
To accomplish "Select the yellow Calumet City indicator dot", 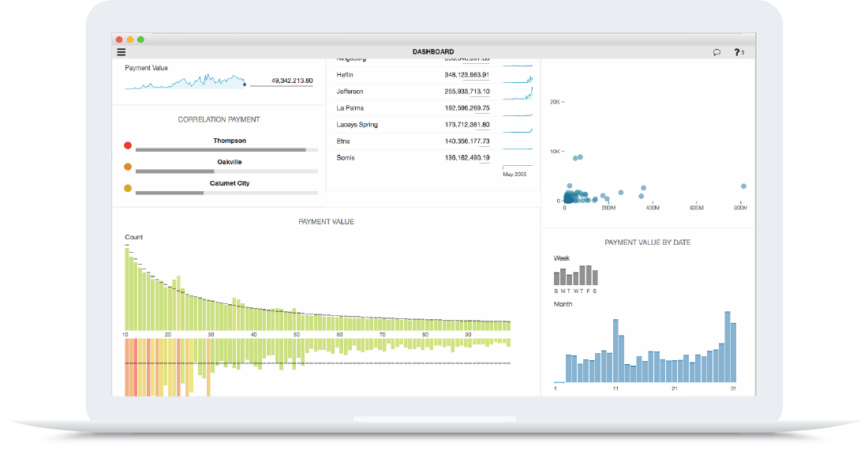I will (128, 188).
